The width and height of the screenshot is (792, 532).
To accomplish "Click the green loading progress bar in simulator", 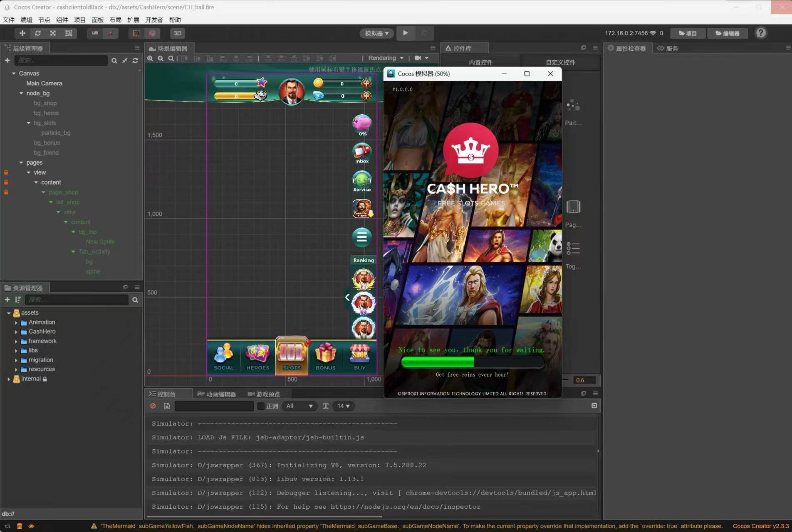I will (x=472, y=362).
